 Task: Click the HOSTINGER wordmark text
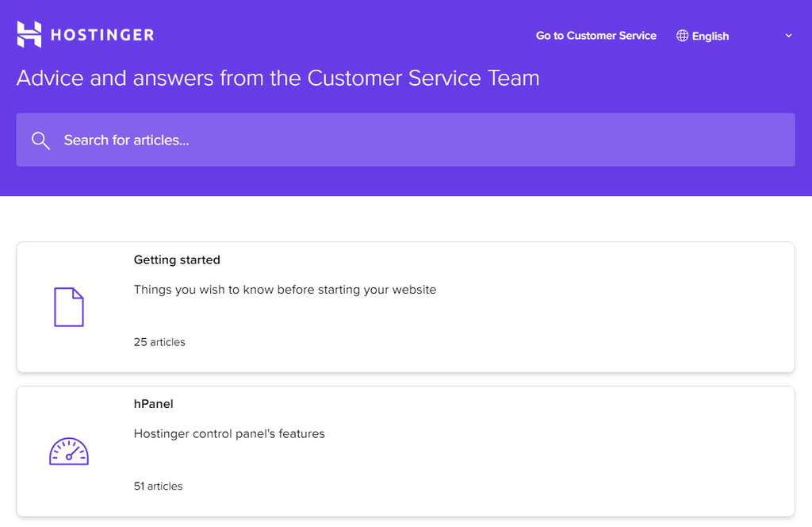(102, 35)
